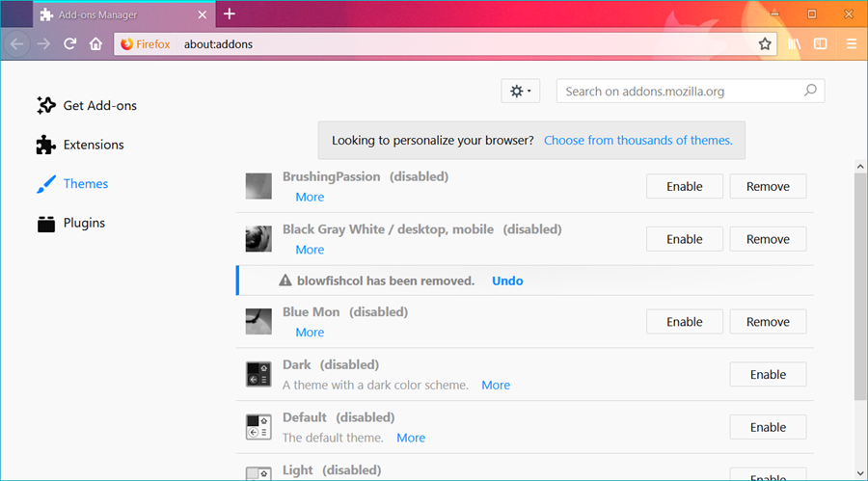Click the Default theme icon
The width and height of the screenshot is (868, 481).
point(258,427)
